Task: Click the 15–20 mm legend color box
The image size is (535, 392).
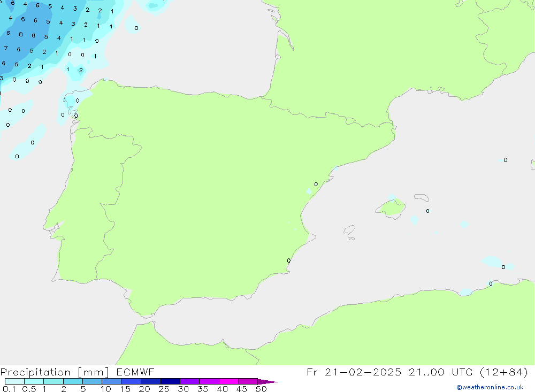Action: coord(132,381)
